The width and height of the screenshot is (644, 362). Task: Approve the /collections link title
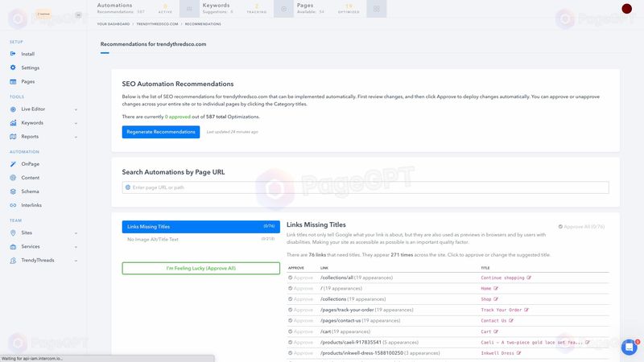(300, 298)
